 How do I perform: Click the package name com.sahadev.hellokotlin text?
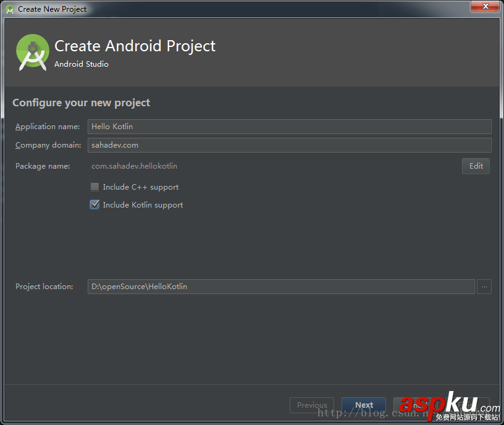click(x=135, y=166)
